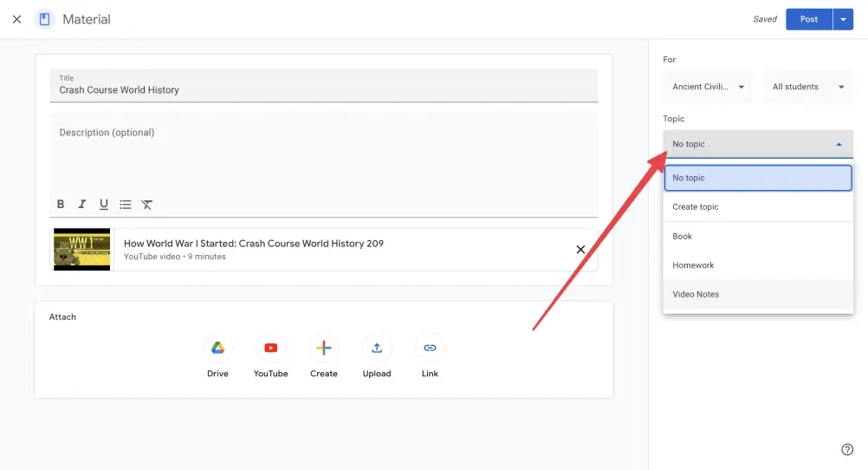Open the WWI video thumbnail
Image resolution: width=868 pixels, height=470 pixels.
pyautogui.click(x=82, y=250)
